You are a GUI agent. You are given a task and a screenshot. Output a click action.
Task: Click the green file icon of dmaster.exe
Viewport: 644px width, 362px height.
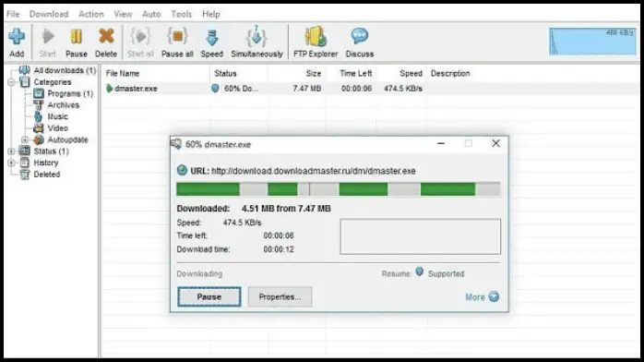(x=109, y=89)
